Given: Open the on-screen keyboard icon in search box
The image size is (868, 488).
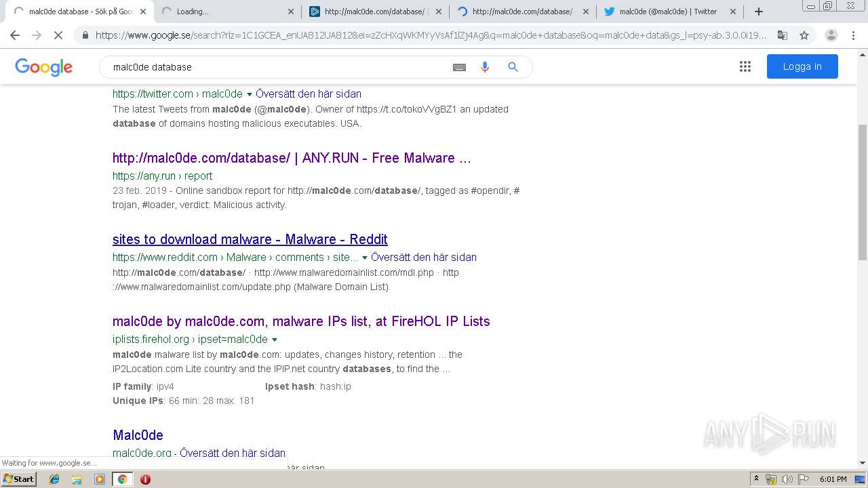Looking at the screenshot, I should coord(459,67).
